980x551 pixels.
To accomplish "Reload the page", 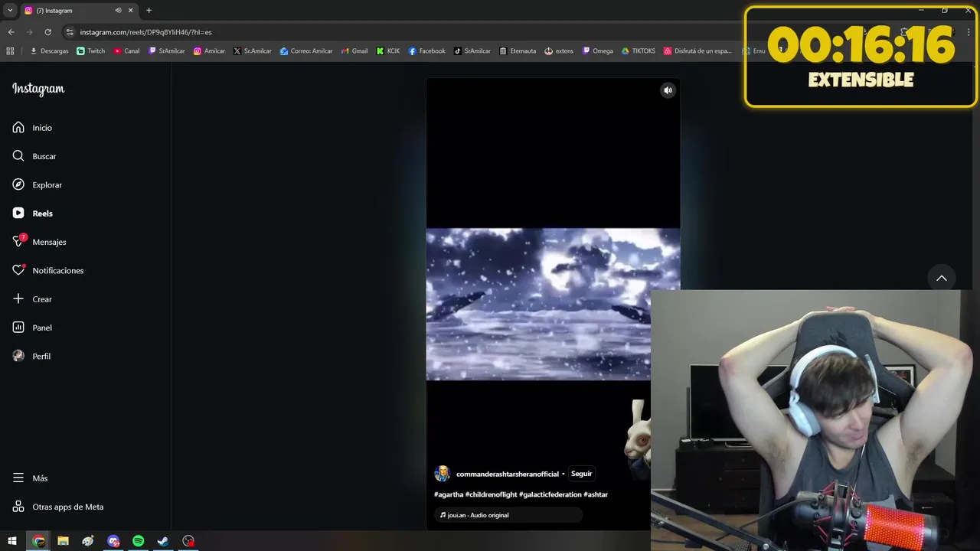I will 47,32.
